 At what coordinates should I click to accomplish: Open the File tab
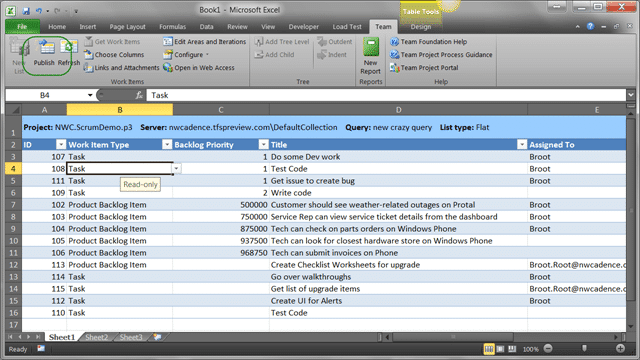pos(22,27)
